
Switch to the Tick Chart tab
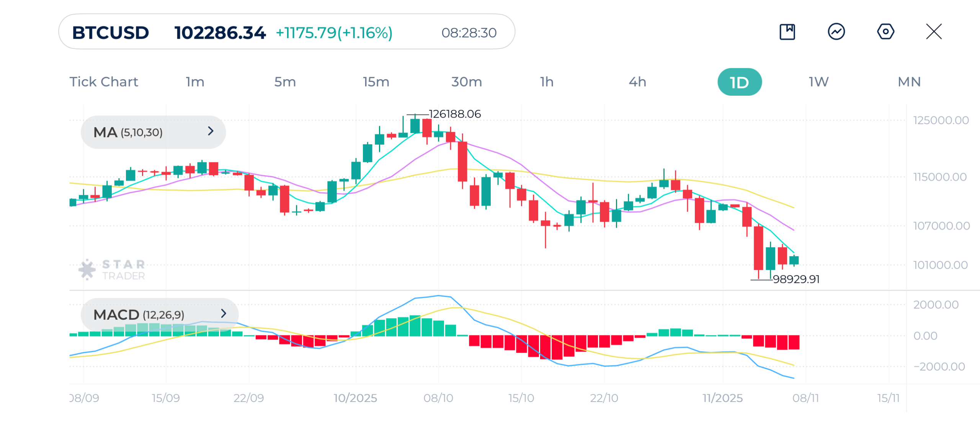[104, 82]
